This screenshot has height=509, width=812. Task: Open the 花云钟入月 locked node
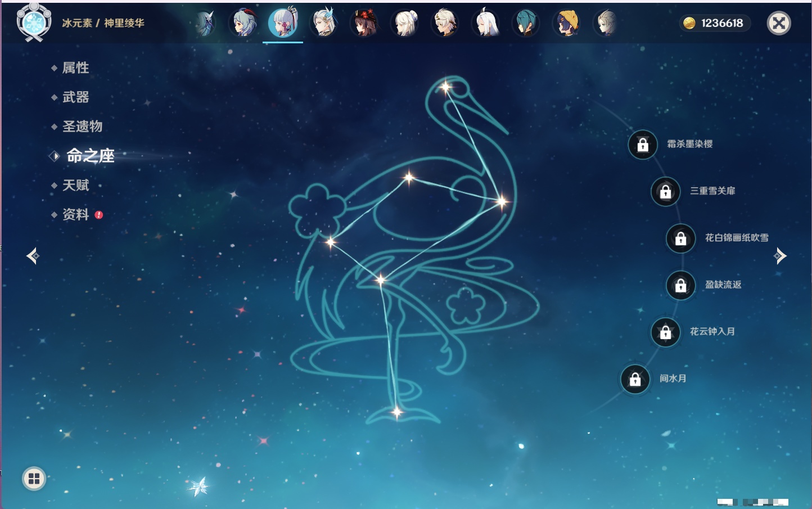665,332
